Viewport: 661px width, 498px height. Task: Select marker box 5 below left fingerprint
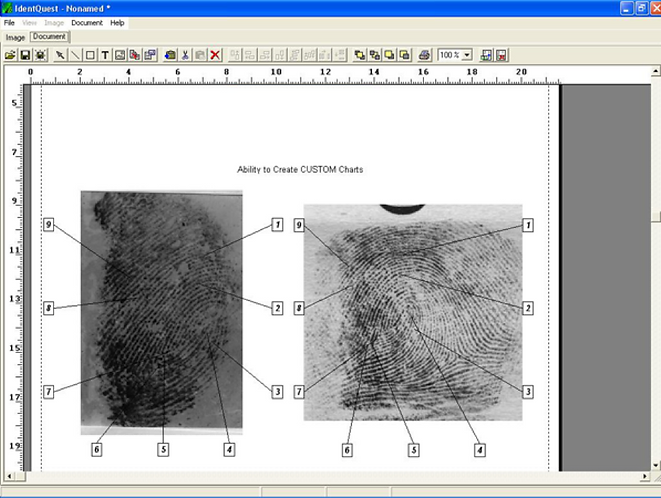[163, 450]
